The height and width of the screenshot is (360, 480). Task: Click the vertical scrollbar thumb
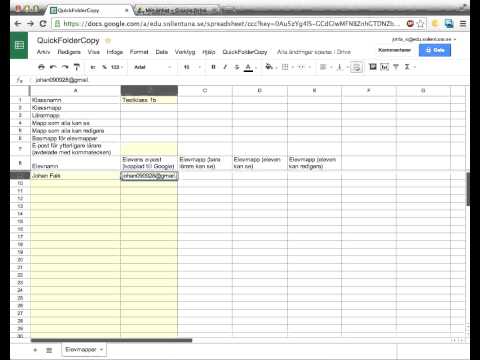click(468, 189)
